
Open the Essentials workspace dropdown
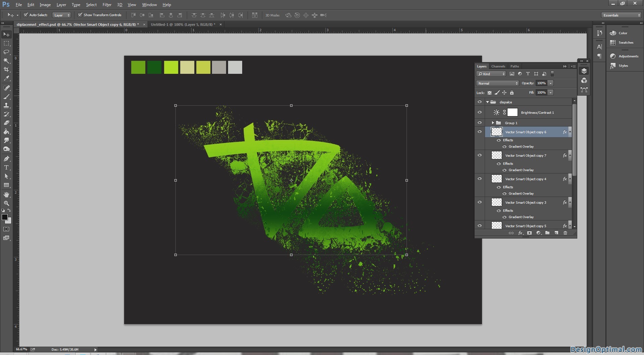tap(621, 15)
